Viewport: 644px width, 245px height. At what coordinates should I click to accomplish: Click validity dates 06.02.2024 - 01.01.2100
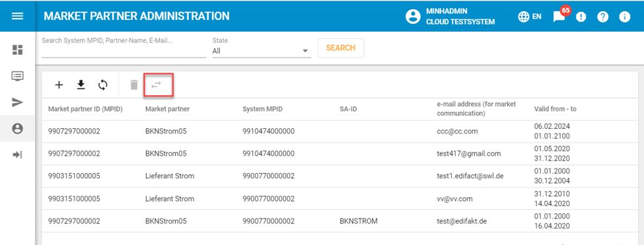pos(552,131)
